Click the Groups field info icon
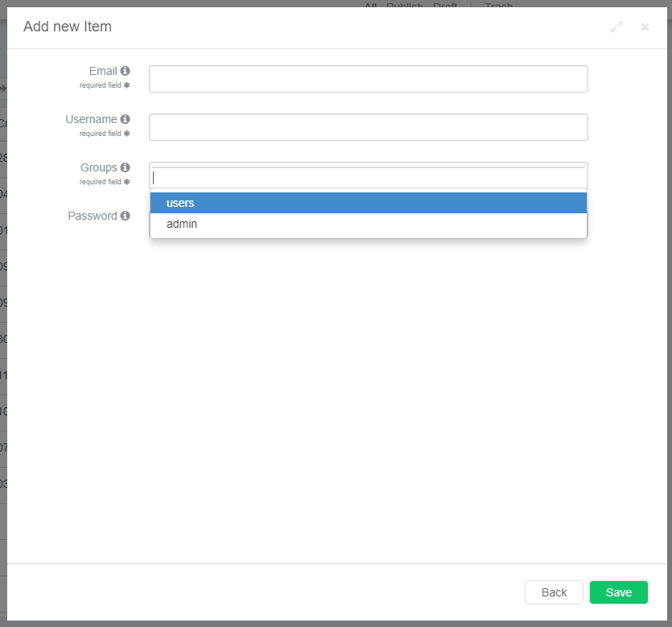This screenshot has width=672, height=627. 125,167
